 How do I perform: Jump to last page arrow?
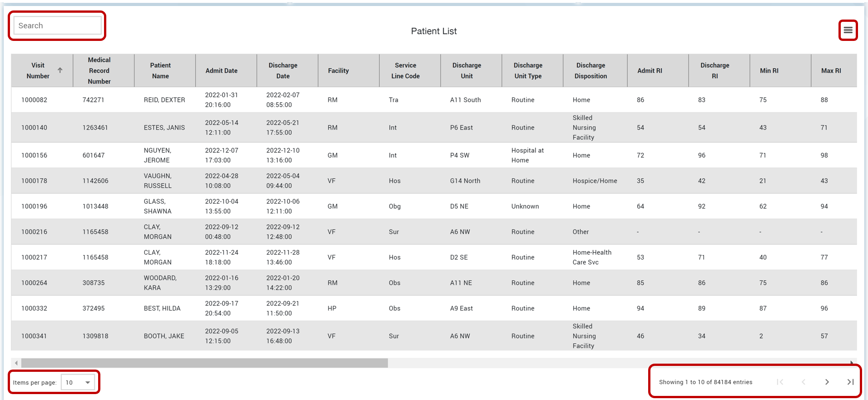850,382
